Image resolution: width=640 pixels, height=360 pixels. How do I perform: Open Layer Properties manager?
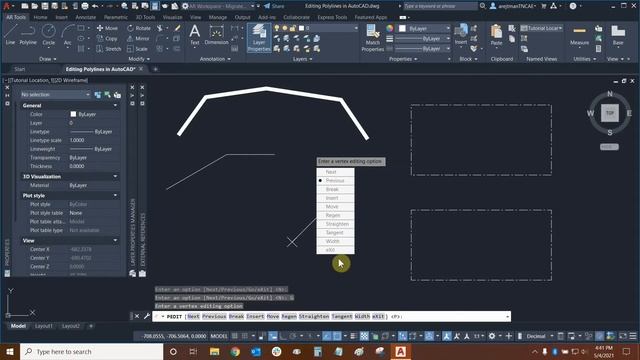[259, 38]
